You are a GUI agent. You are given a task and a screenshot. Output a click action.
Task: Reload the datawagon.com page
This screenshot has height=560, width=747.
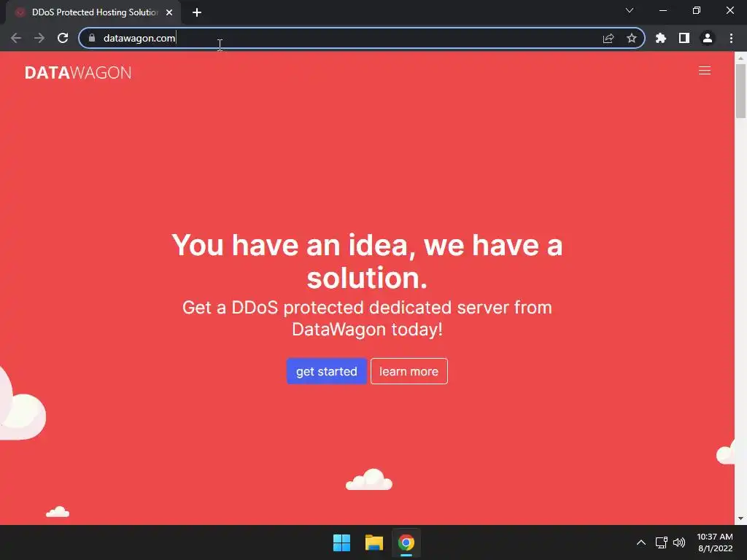tap(63, 38)
